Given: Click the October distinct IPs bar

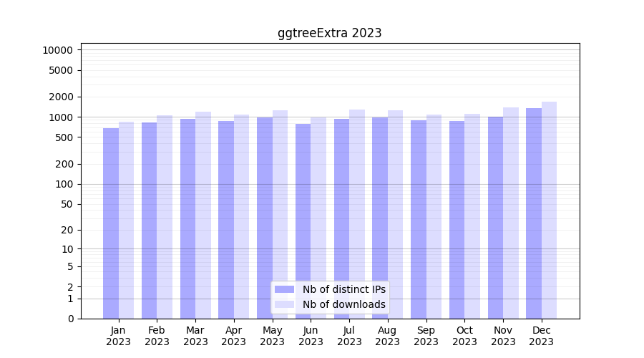Looking at the screenshot, I should click(457, 220).
